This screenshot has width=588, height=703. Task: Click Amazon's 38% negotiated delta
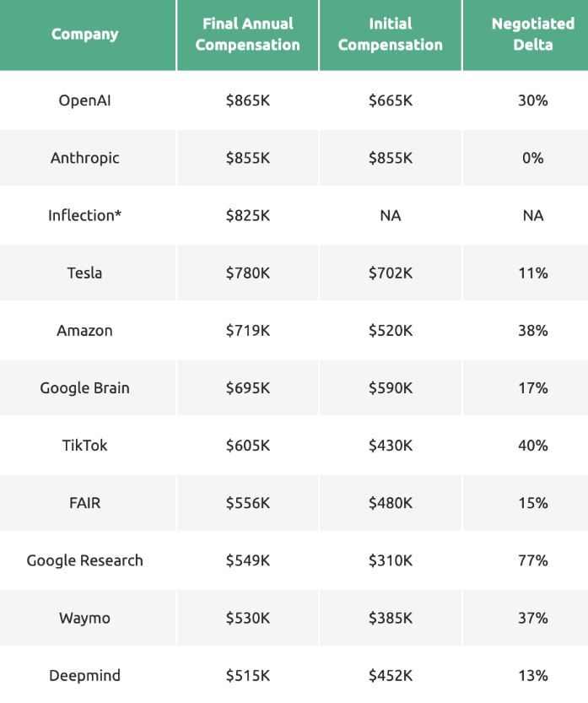pyautogui.click(x=532, y=330)
